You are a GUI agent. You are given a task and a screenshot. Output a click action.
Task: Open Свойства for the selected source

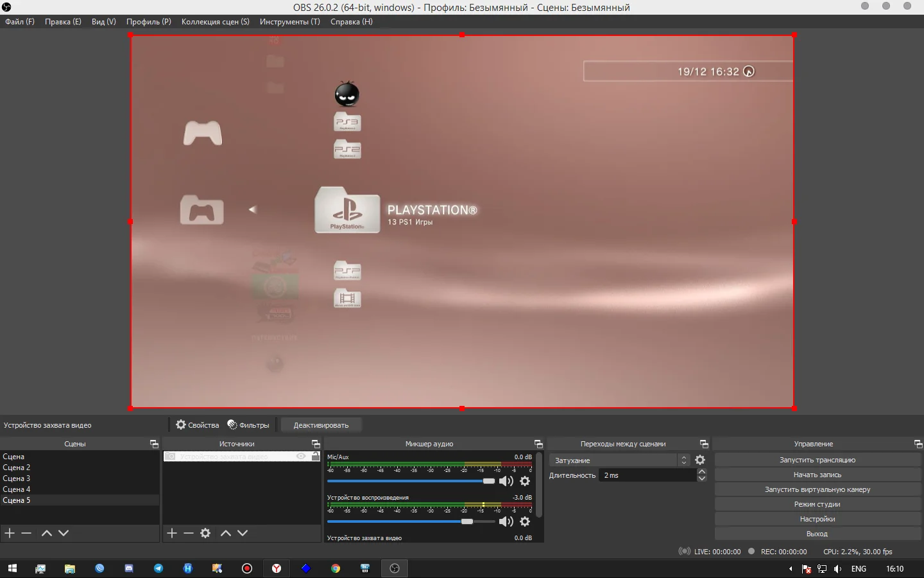coord(198,425)
